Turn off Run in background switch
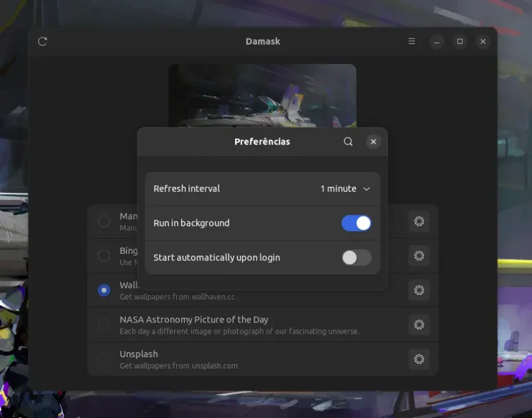532x418 pixels. pos(356,223)
